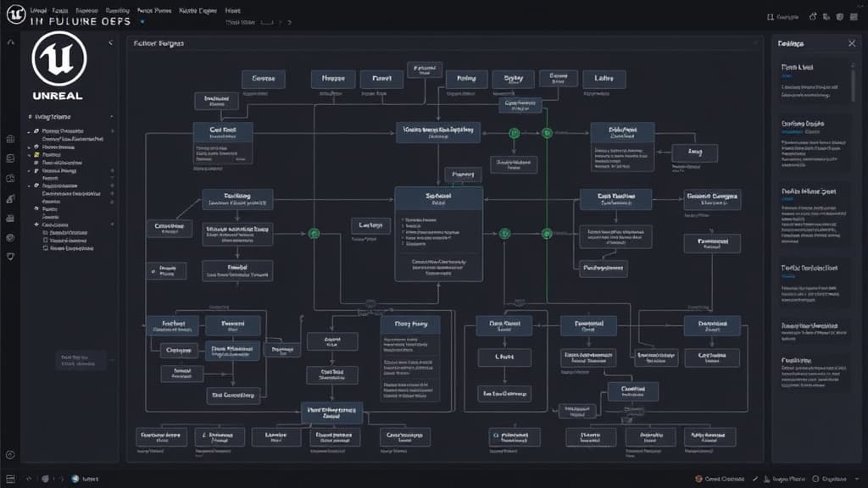Screen dimensions: 868x488
Task: Close the right details panel with the X
Action: pos(852,43)
